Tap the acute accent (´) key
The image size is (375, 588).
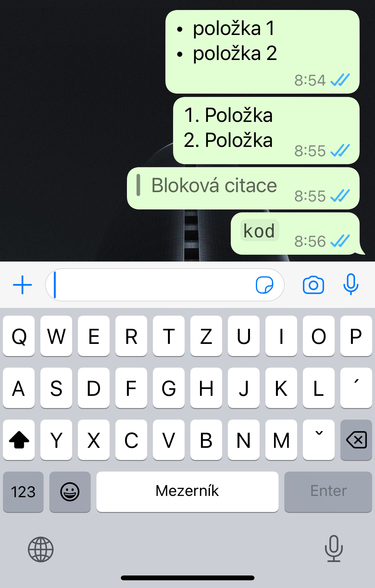pos(356,388)
